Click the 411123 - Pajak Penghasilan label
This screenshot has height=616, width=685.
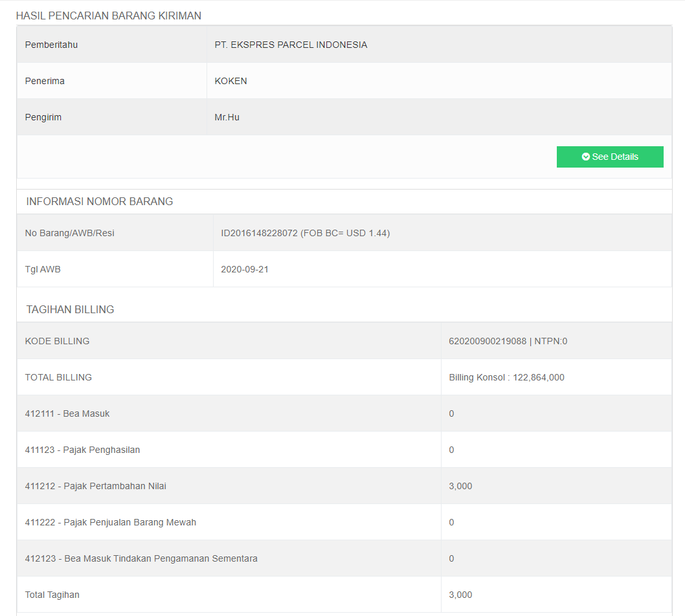click(x=83, y=450)
